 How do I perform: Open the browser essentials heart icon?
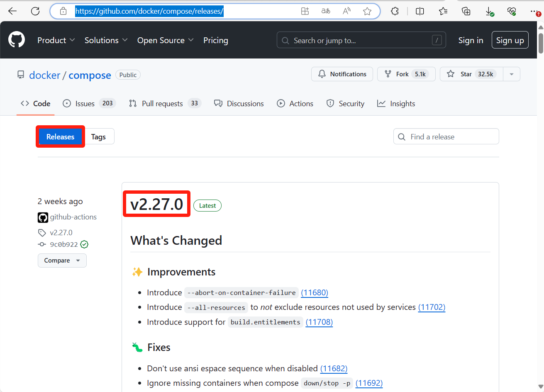click(512, 11)
